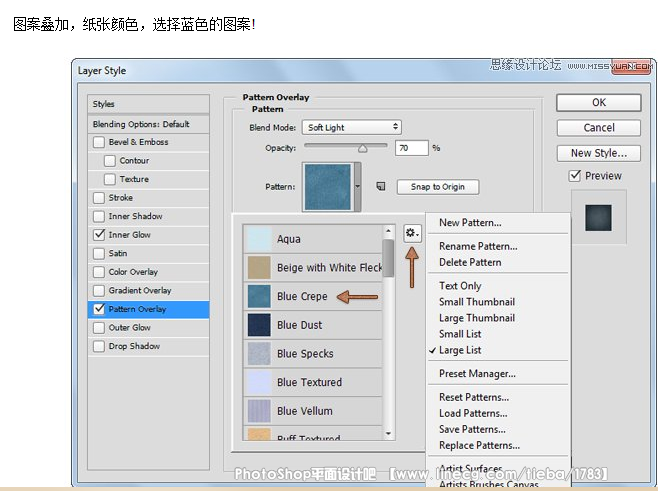658x491 pixels.
Task: Enable the Bevel & Emboss checkbox
Action: point(99,142)
